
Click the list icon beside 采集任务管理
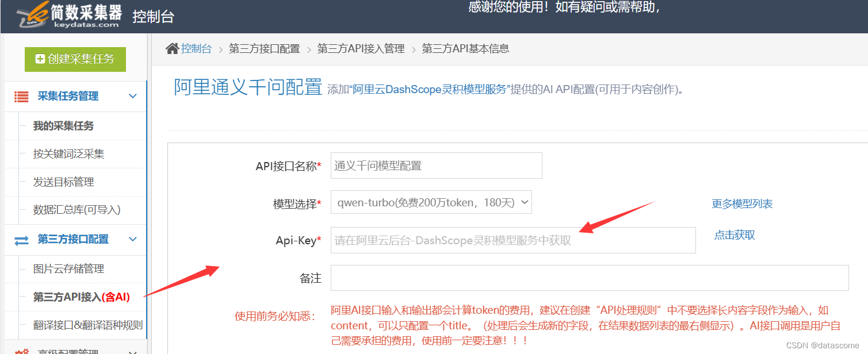click(21, 97)
